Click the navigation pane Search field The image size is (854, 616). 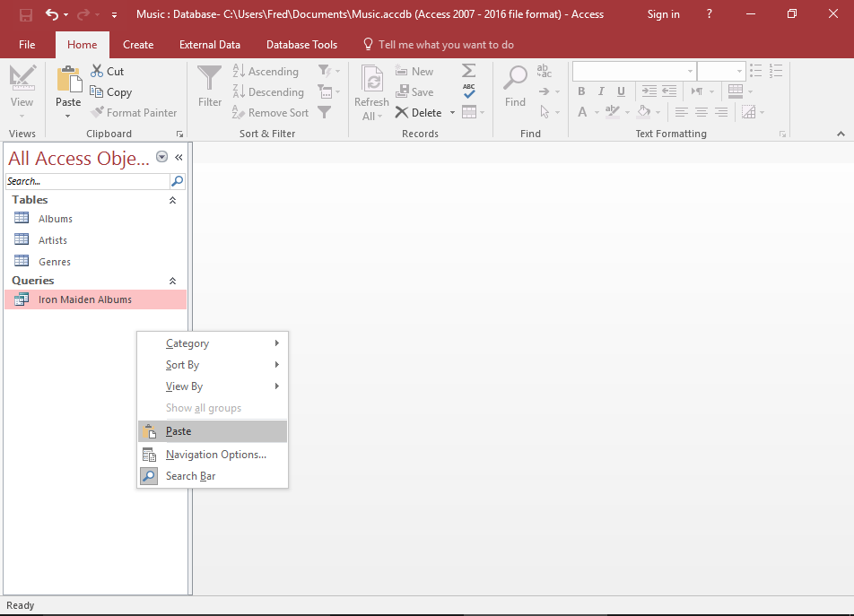[x=88, y=181]
